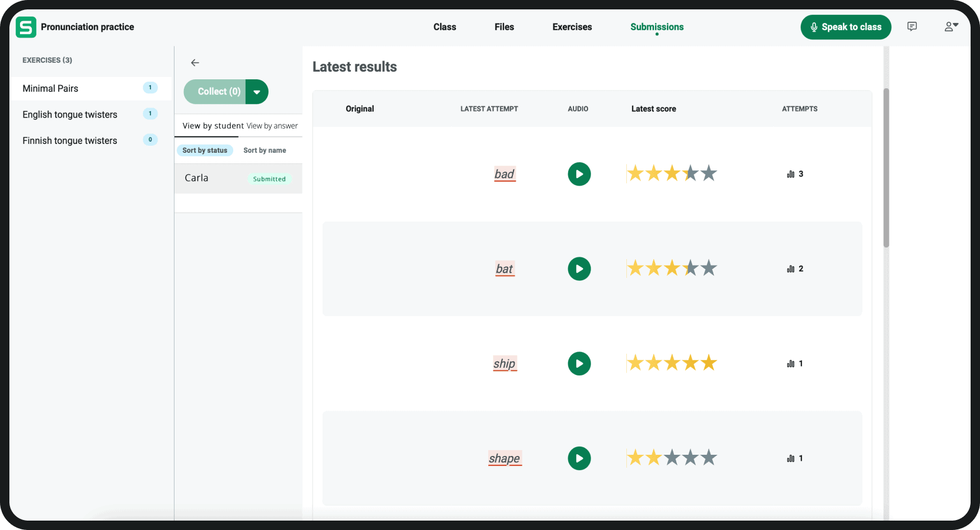Select English tongue twisters exercise
This screenshot has height=530, width=980.
click(x=70, y=115)
